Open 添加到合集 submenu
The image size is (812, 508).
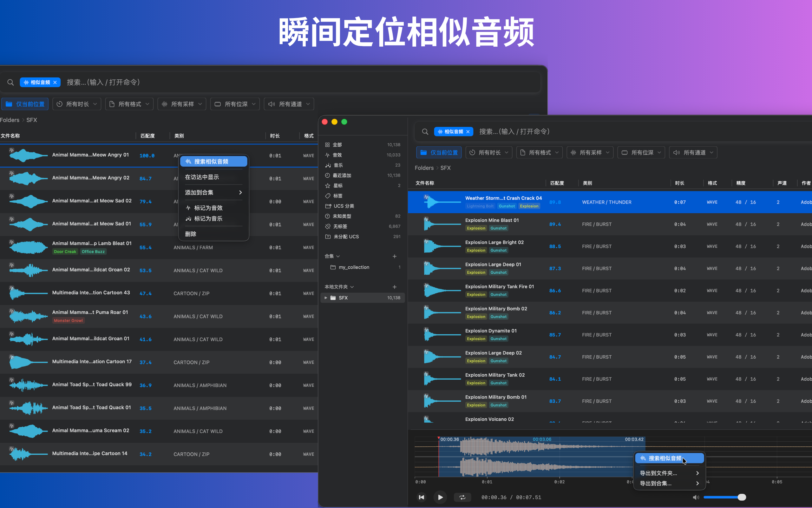pyautogui.click(x=214, y=192)
